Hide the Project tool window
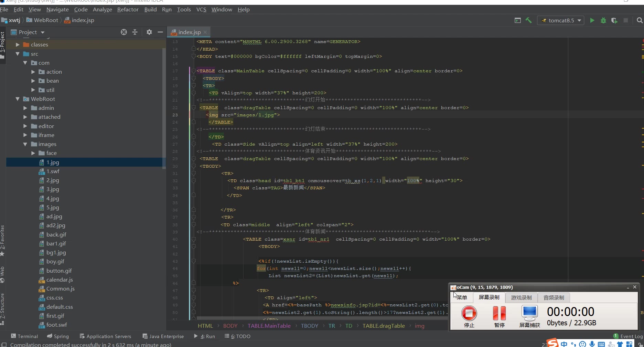The width and height of the screenshot is (644, 347). pos(160,32)
